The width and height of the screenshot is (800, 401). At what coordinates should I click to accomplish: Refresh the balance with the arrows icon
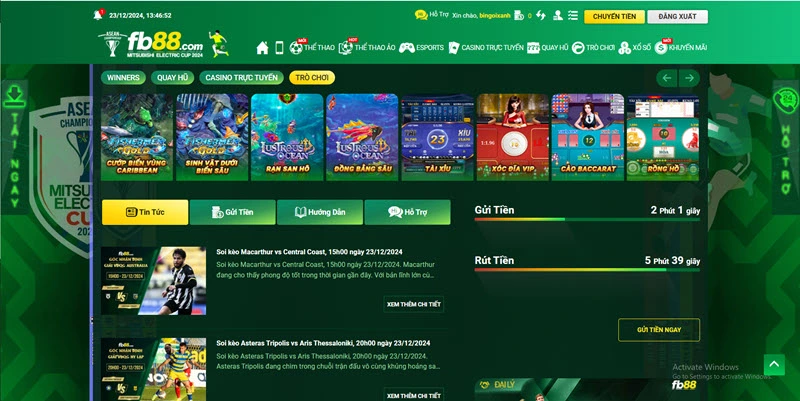541,15
